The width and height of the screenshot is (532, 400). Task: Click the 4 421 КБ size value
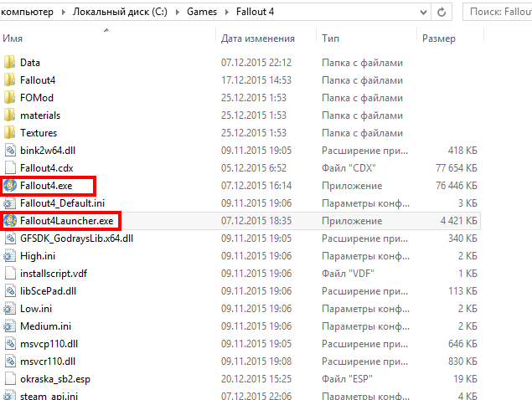[x=459, y=221]
